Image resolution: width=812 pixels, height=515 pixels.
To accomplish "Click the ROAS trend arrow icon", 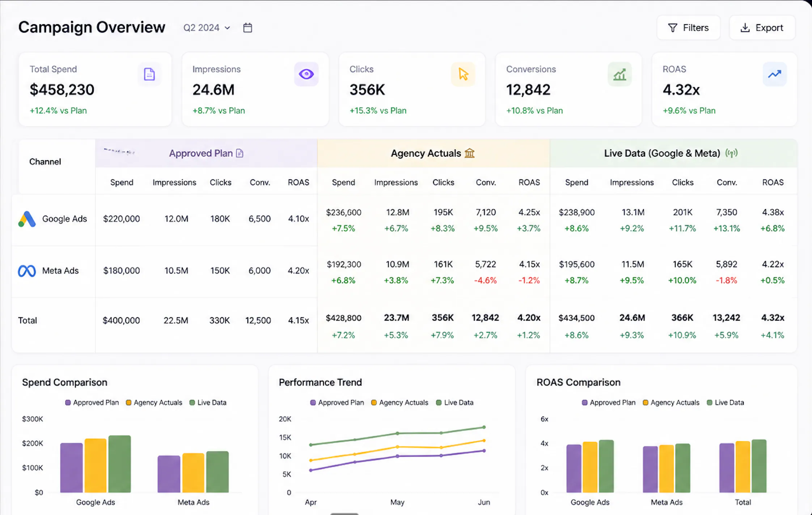I will (x=775, y=74).
